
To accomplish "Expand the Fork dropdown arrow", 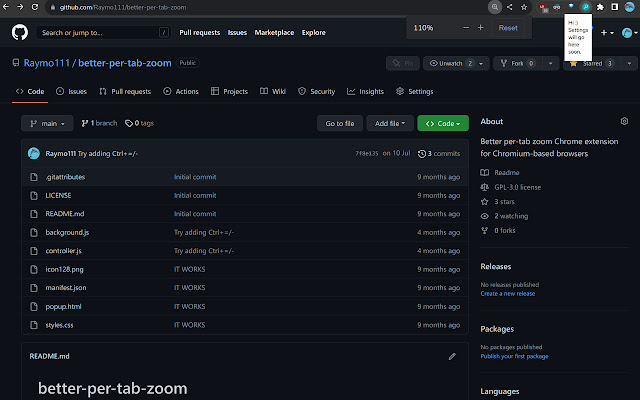I will (550, 63).
